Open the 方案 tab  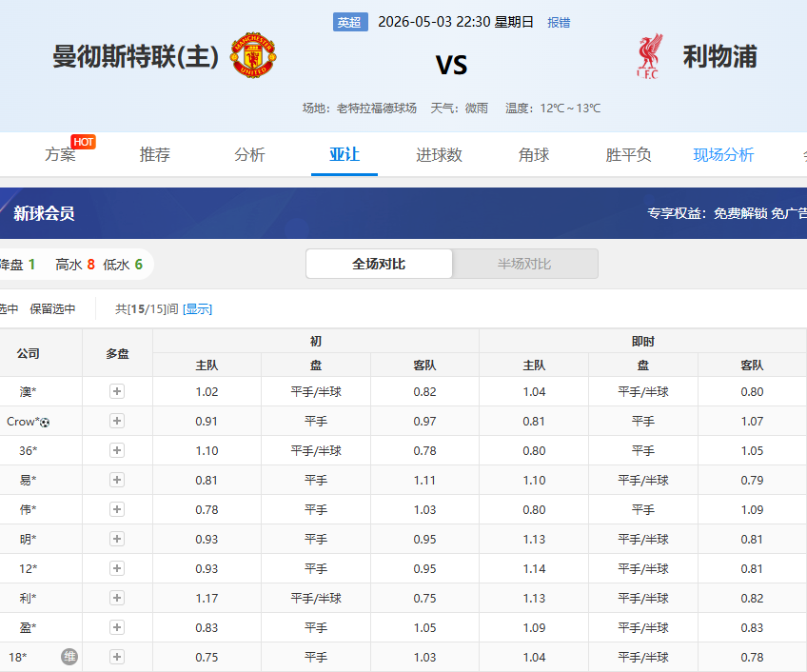(60, 154)
